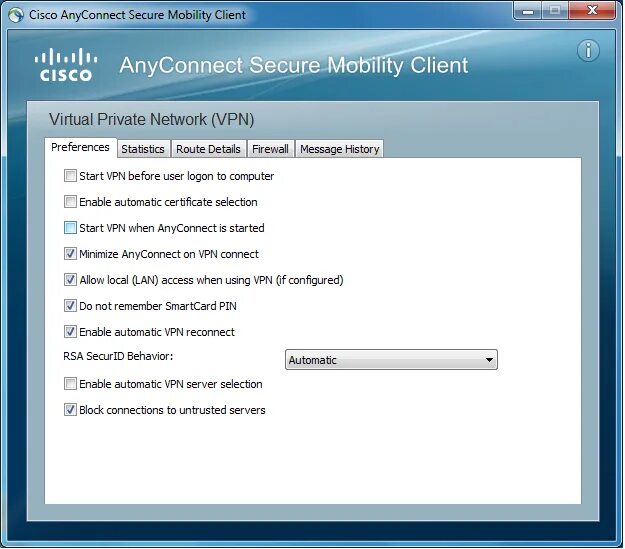Click the Automatic combo box arrow
The width and height of the screenshot is (625, 549).
pos(489,360)
